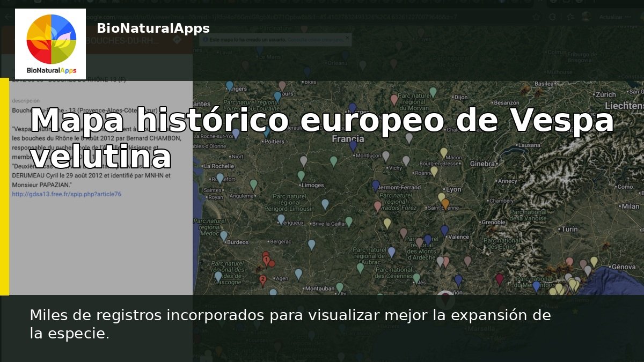Select the blue marker at Angers
The width and height of the screenshot is (644, 362).
[230, 86]
